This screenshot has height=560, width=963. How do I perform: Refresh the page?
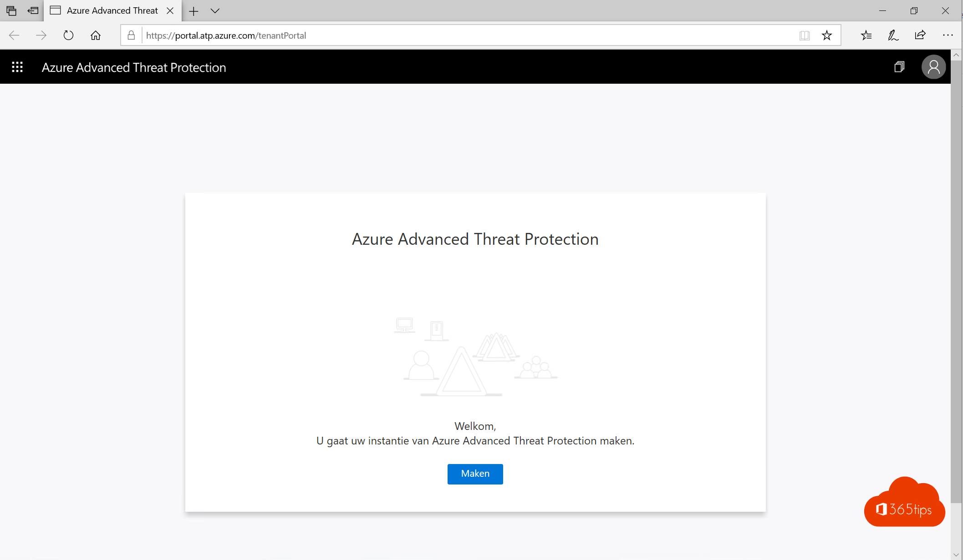[x=68, y=35]
